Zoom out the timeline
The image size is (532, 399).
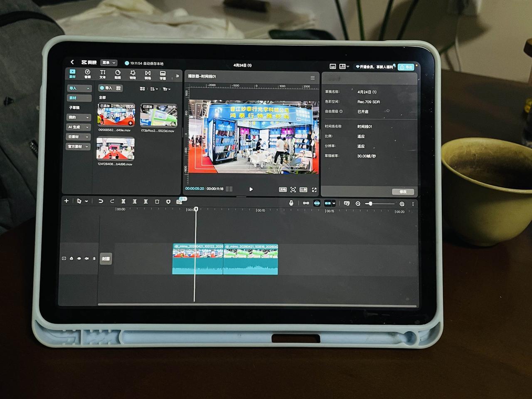tap(358, 204)
